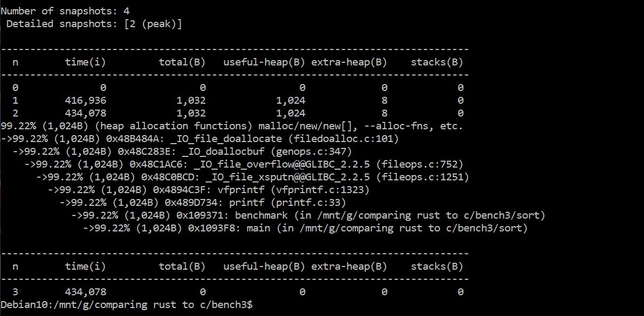
Task: Click the useful-heap(B) header in the top table
Action: pyautogui.click(x=264, y=62)
